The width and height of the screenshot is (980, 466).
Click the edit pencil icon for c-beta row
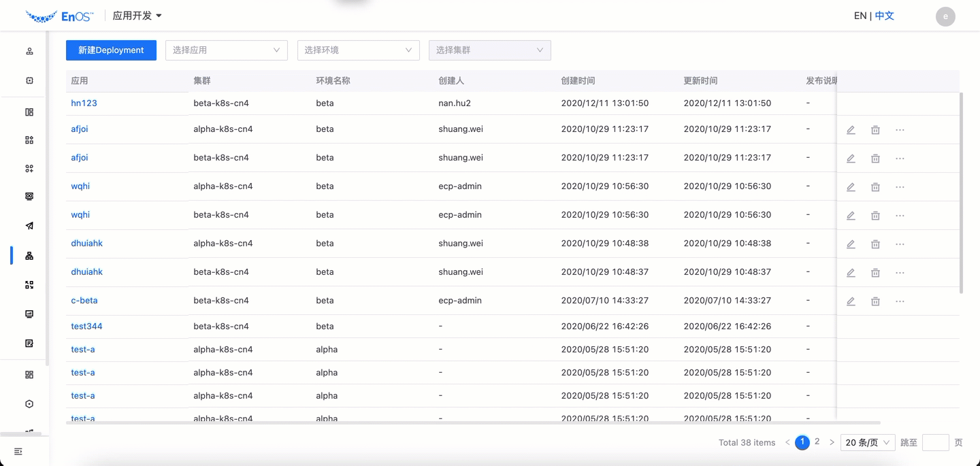pos(851,301)
